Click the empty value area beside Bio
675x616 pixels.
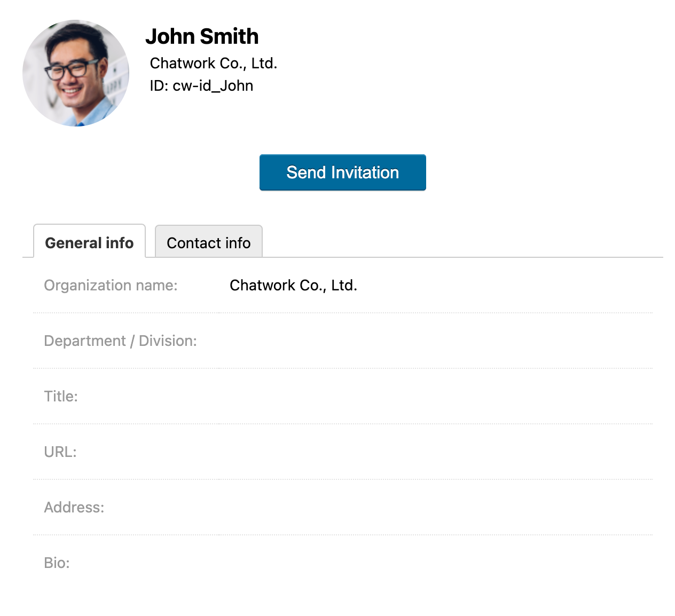coord(436,563)
